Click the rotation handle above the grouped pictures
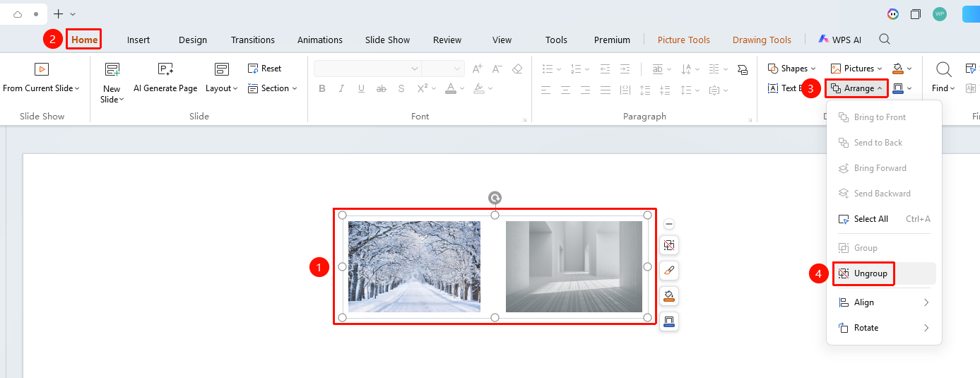The image size is (980, 378). [x=495, y=198]
